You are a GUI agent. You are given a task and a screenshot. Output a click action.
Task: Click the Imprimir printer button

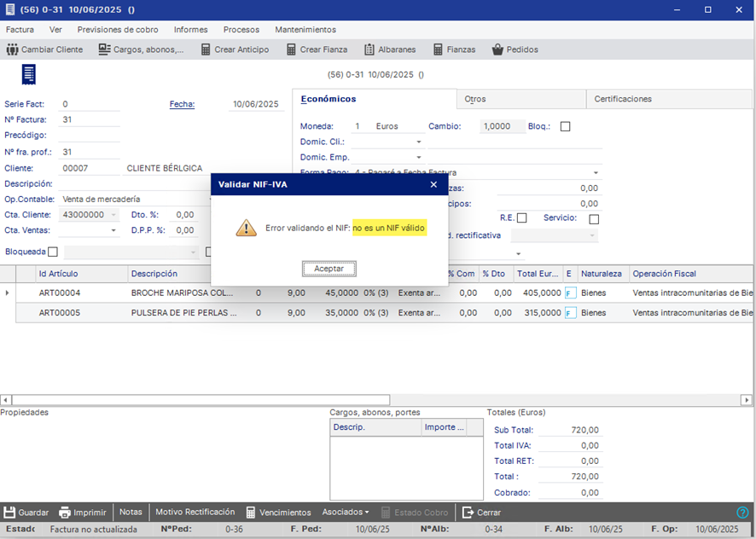tap(83, 512)
